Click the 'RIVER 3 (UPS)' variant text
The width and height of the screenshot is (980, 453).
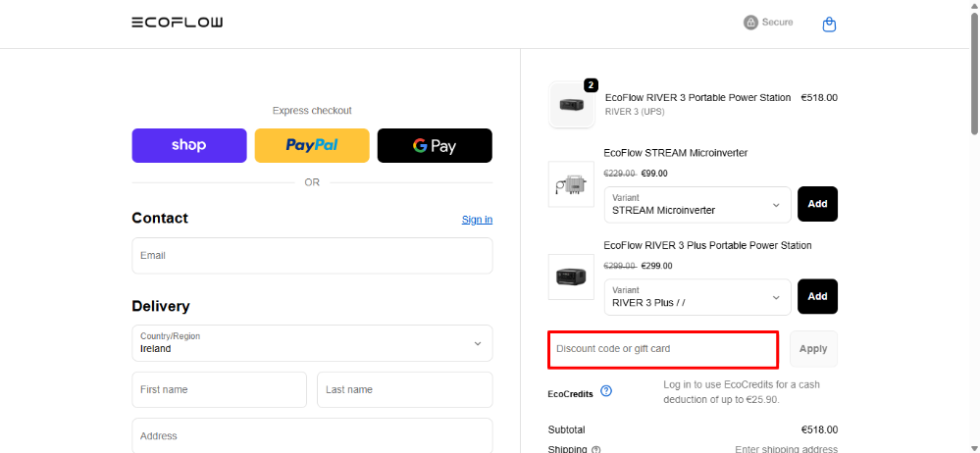coord(635,112)
